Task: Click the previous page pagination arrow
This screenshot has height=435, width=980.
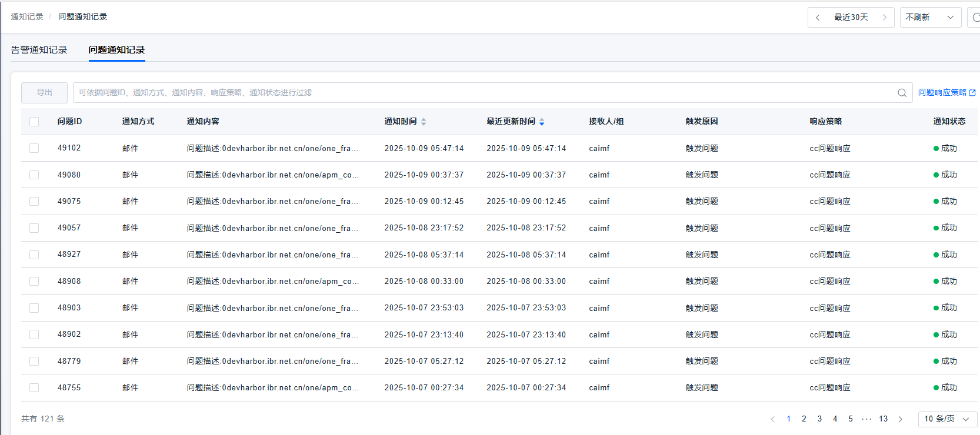Action: pos(772,419)
